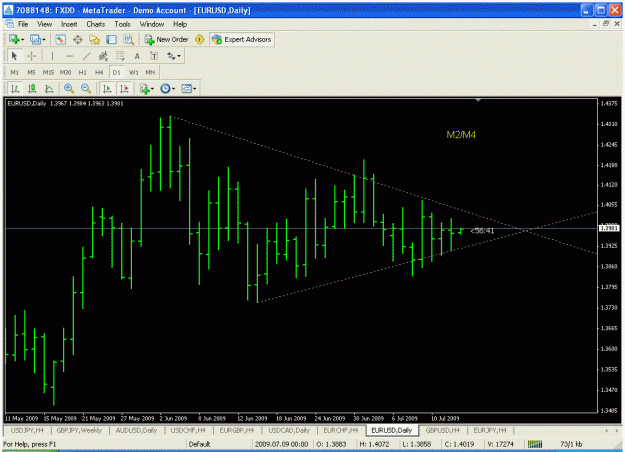Viewport: 625px width, 452px height.
Task: Select the Fibonacci Retracement tool
Action: click(x=120, y=56)
